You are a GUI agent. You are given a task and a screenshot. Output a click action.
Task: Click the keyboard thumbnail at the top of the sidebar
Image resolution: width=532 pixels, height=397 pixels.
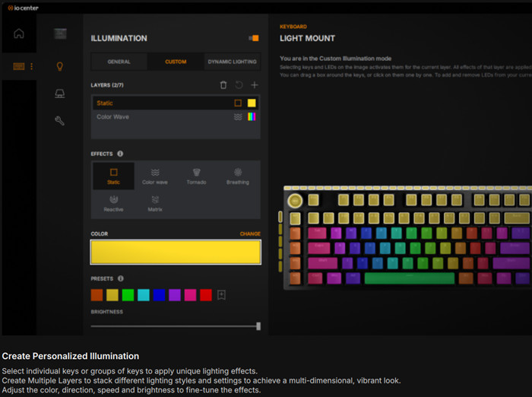tap(60, 33)
